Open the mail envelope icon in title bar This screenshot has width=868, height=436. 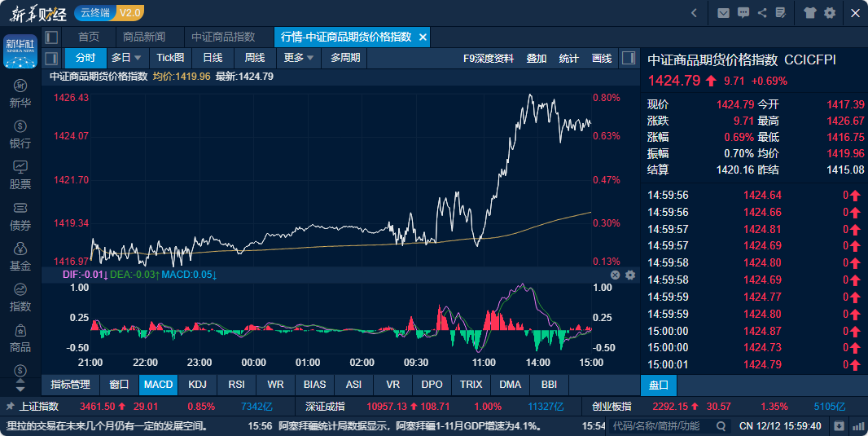[723, 12]
